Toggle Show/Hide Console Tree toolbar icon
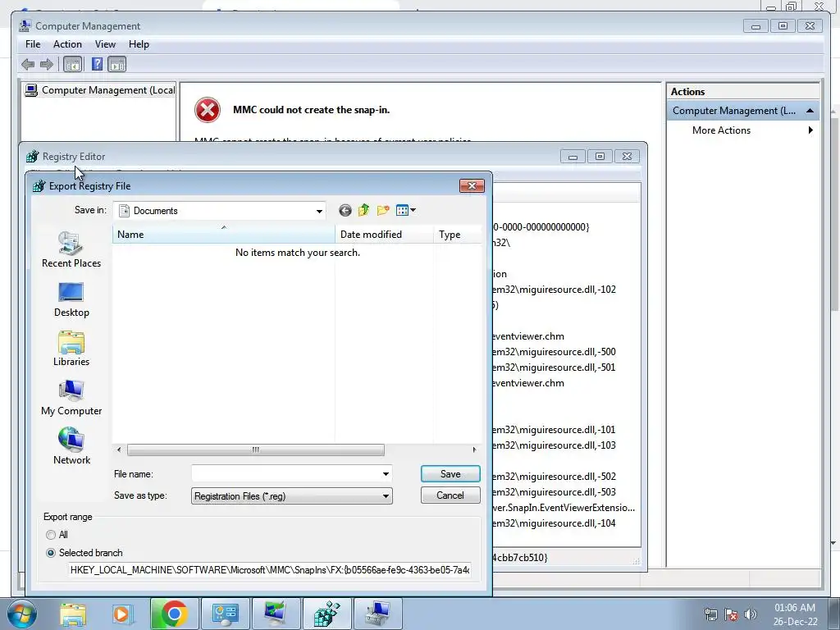840x630 pixels. tap(72, 65)
